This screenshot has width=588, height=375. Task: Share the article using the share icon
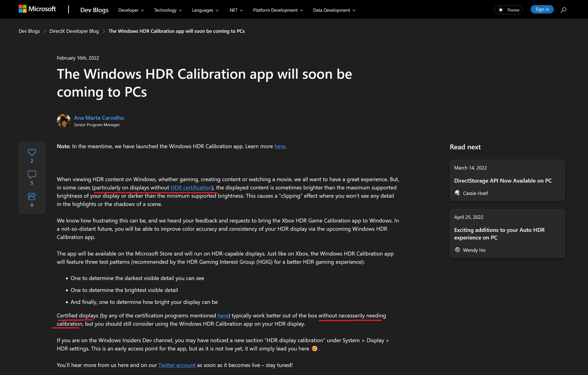point(32,196)
